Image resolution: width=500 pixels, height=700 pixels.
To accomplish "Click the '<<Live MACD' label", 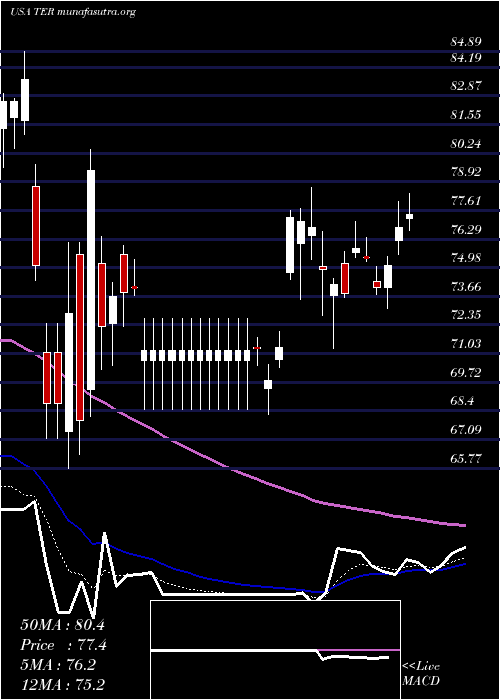I will (421, 674).
